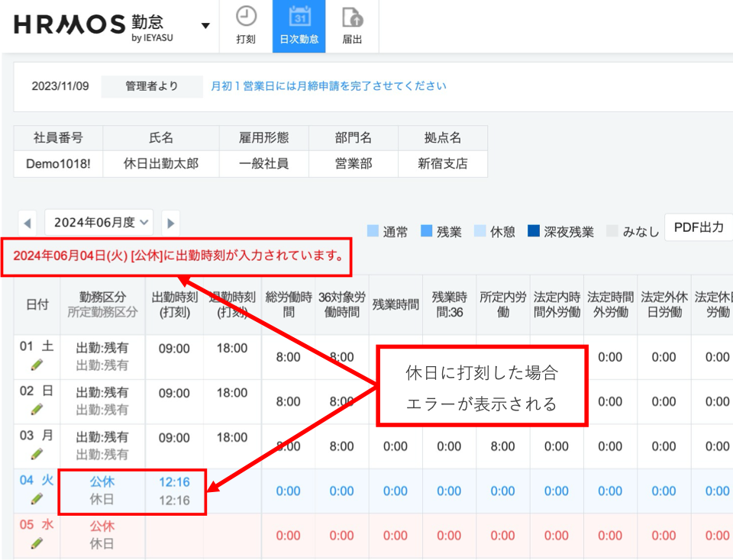Edit day 02 日 with pencil icon
733x560 pixels.
point(37,410)
